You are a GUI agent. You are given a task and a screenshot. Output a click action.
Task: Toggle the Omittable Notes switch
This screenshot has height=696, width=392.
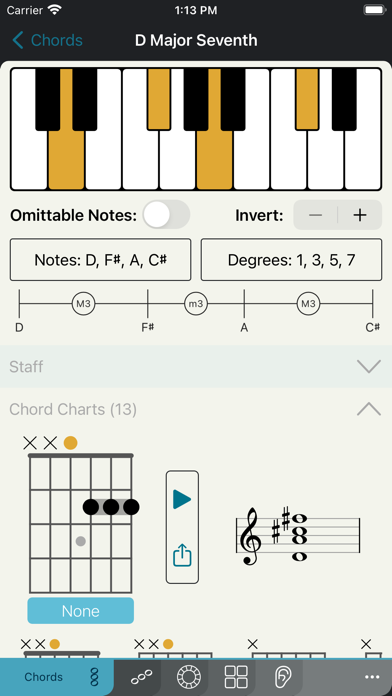pos(166,214)
